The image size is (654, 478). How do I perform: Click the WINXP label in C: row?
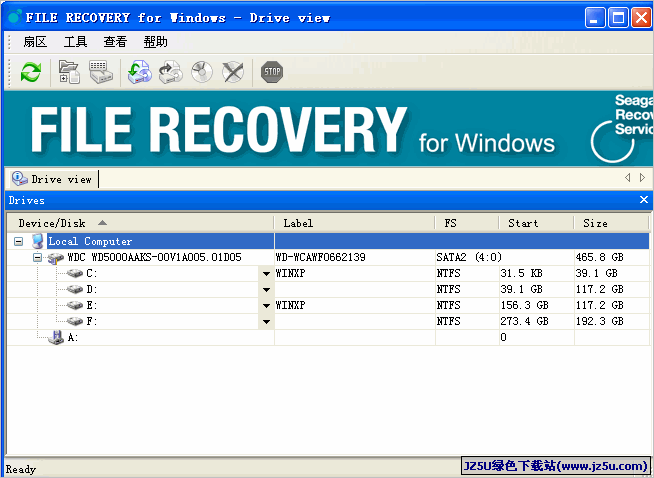click(x=290, y=273)
